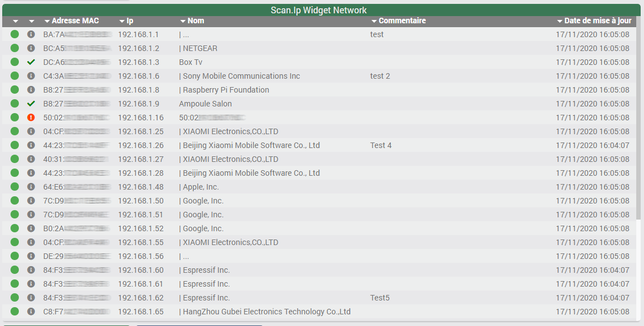Image resolution: width=644 pixels, height=326 pixels.
Task: Select the IP cell 192.168.1.62
Action: point(141,298)
